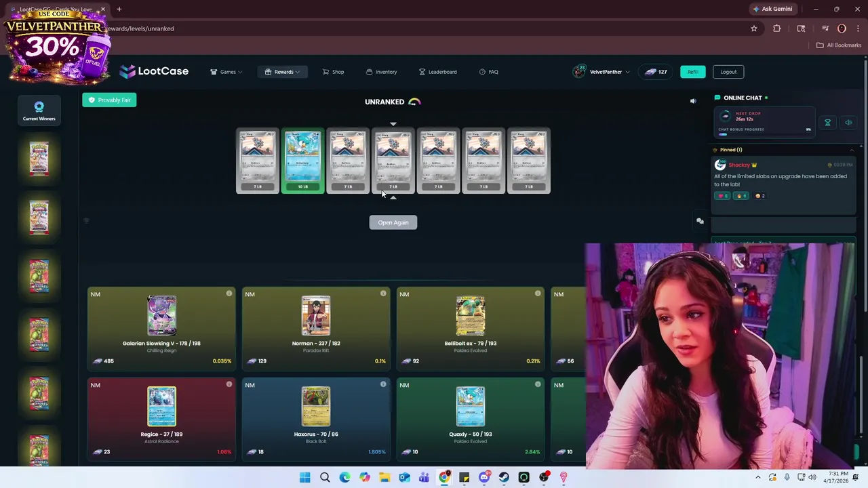Click the hourglass drop timer icon
This screenshot has height=488, width=868.
pyautogui.click(x=827, y=123)
